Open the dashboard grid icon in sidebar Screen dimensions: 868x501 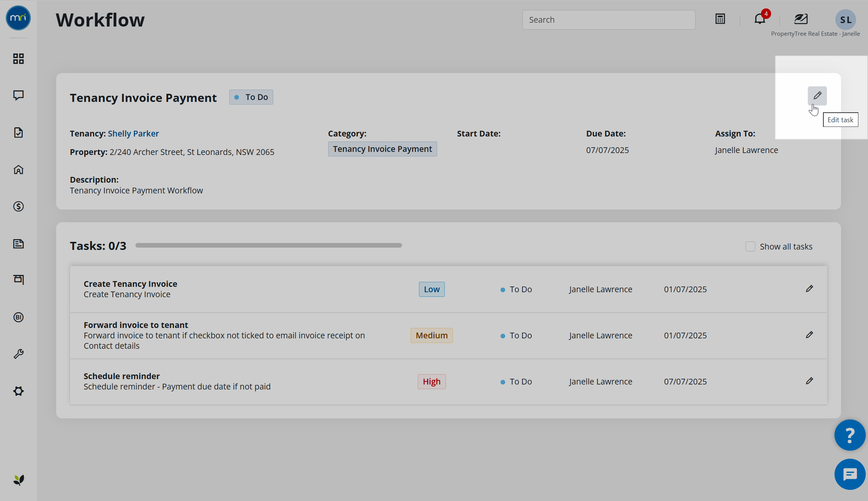click(x=18, y=59)
